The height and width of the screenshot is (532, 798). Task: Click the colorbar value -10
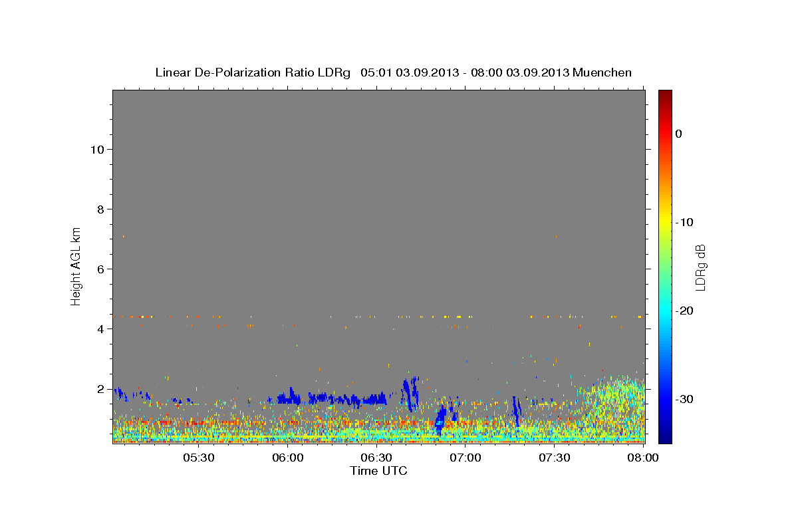click(x=685, y=222)
